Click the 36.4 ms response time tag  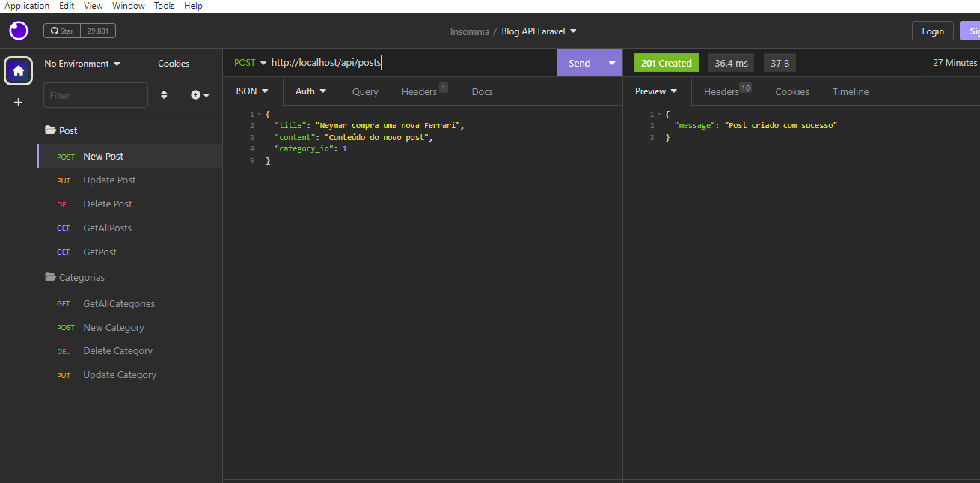(x=731, y=63)
